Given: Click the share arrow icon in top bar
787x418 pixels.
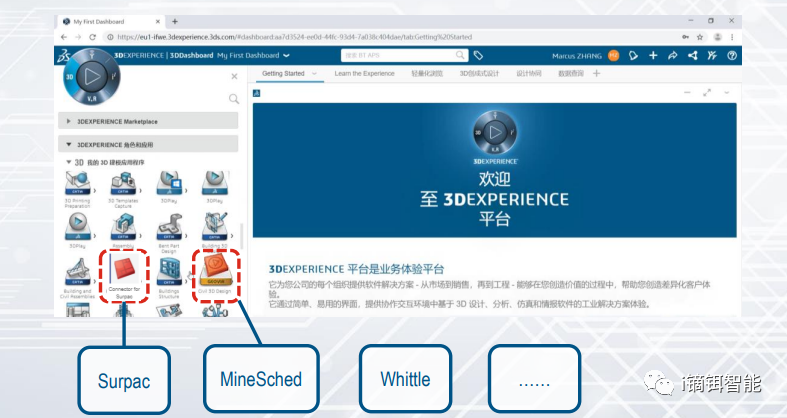Looking at the screenshot, I should (673, 55).
